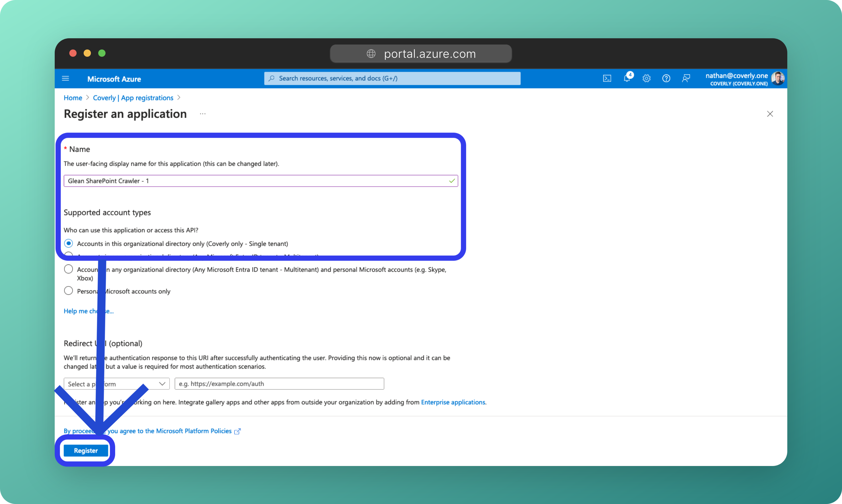Open portal settings gear
The width and height of the screenshot is (842, 504).
click(646, 78)
